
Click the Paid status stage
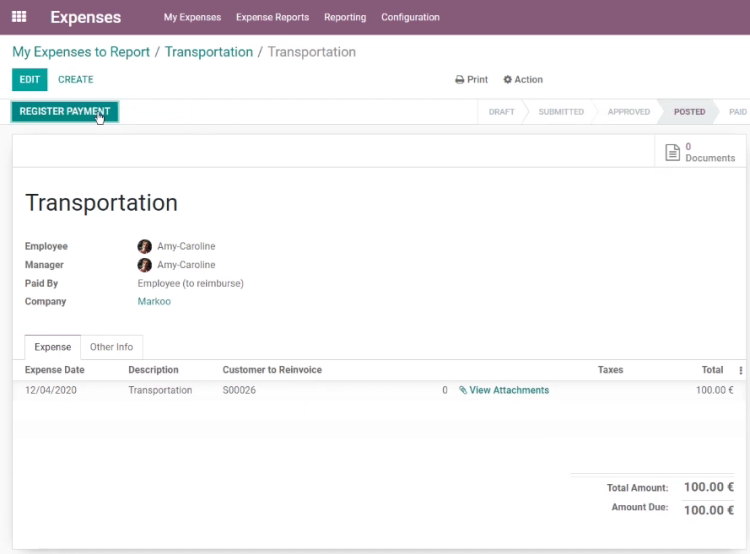738,111
